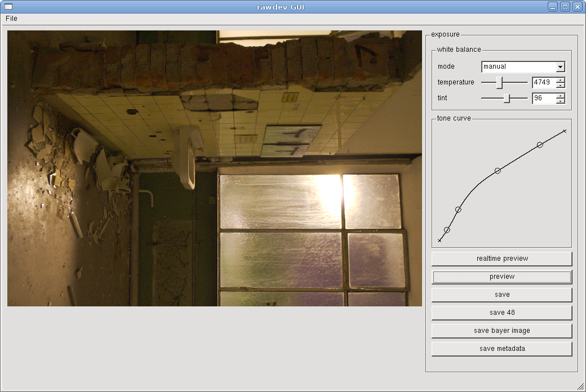Select the lowest circular tone curve control point
The height and width of the screenshot is (392, 586).
coord(447,230)
